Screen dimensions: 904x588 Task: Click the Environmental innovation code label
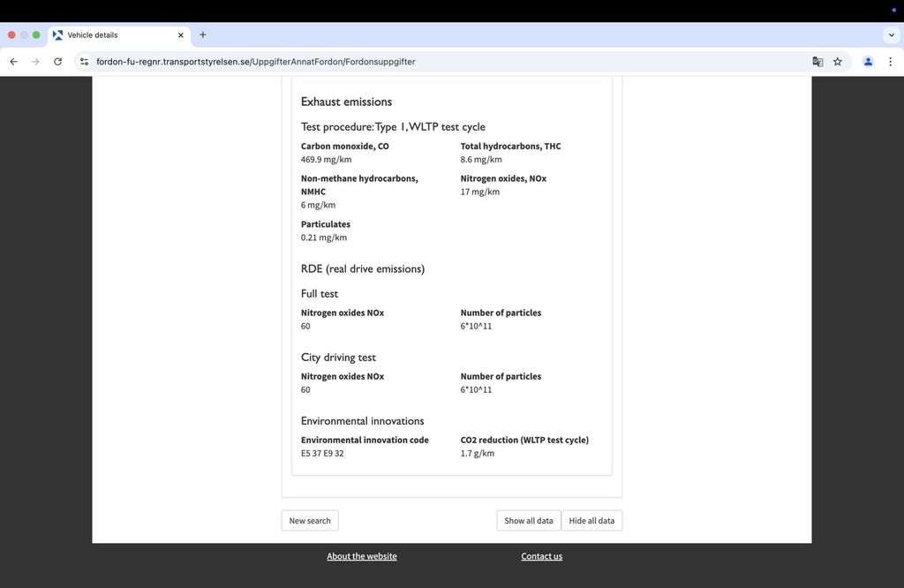click(x=365, y=440)
